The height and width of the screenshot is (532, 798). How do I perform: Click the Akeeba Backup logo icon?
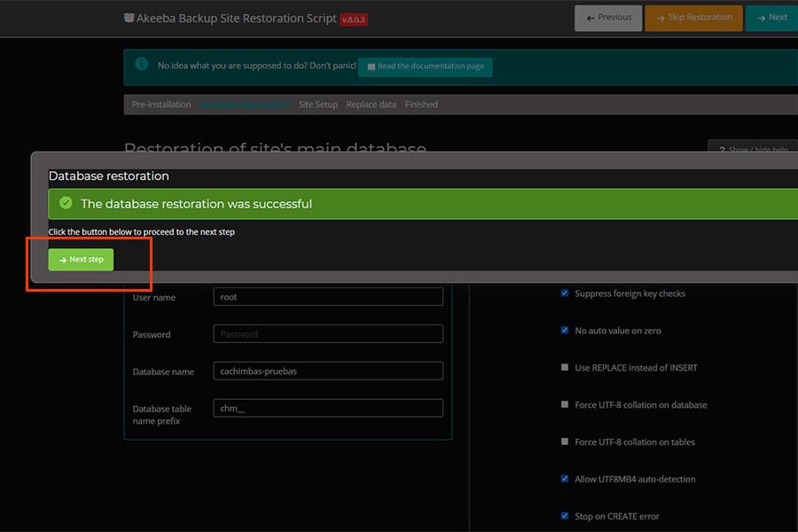coord(129,18)
